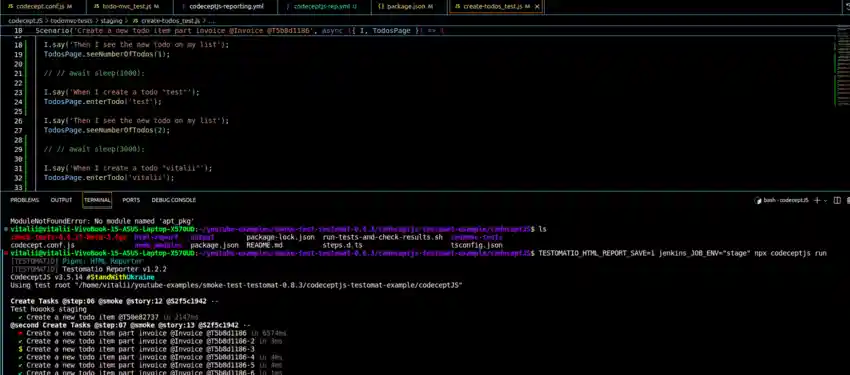Open the codecept.conf.js editor tab
Screen dimensions: 850x375
43,7
